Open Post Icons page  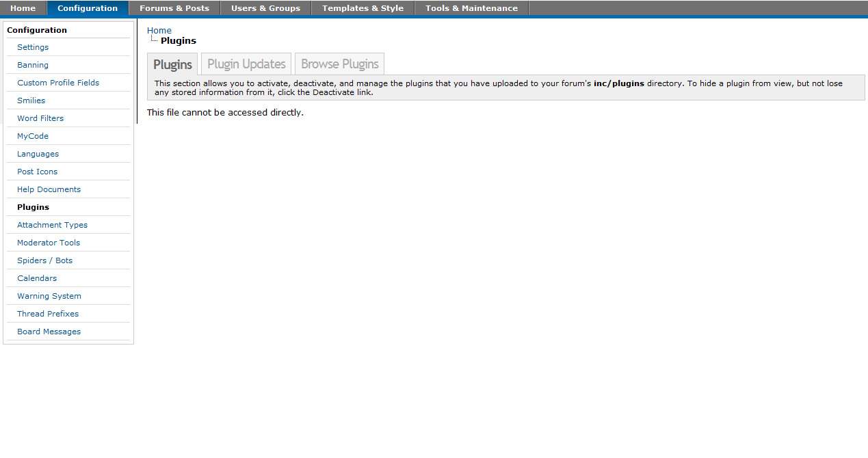[x=38, y=172]
